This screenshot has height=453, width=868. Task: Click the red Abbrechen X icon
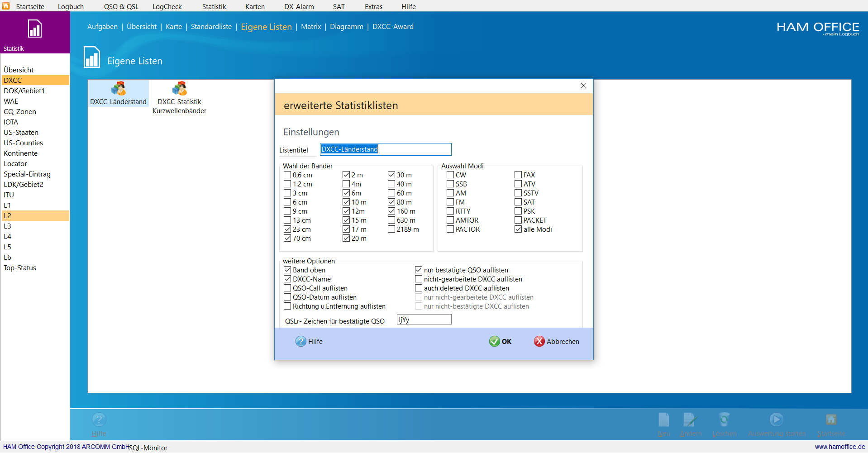(539, 341)
